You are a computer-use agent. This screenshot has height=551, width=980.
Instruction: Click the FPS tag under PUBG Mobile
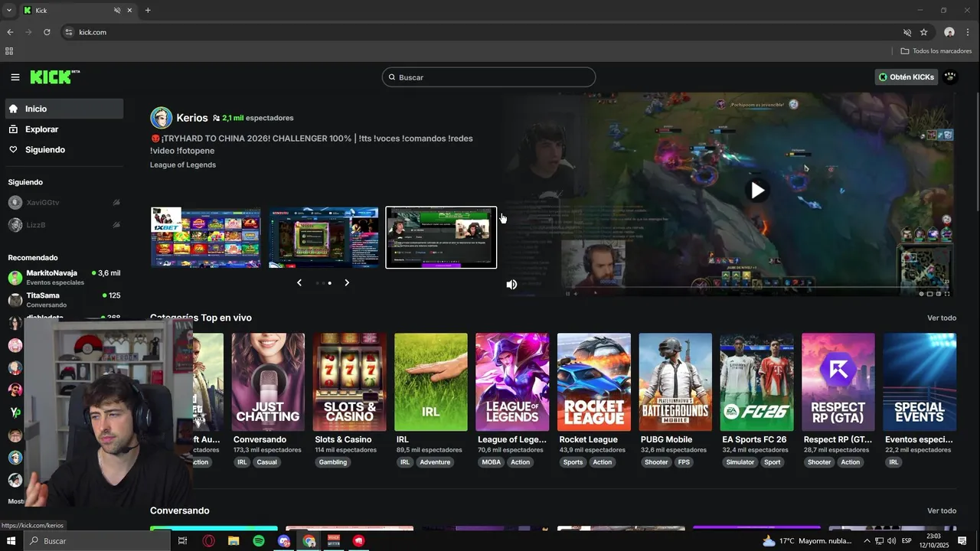pos(684,462)
